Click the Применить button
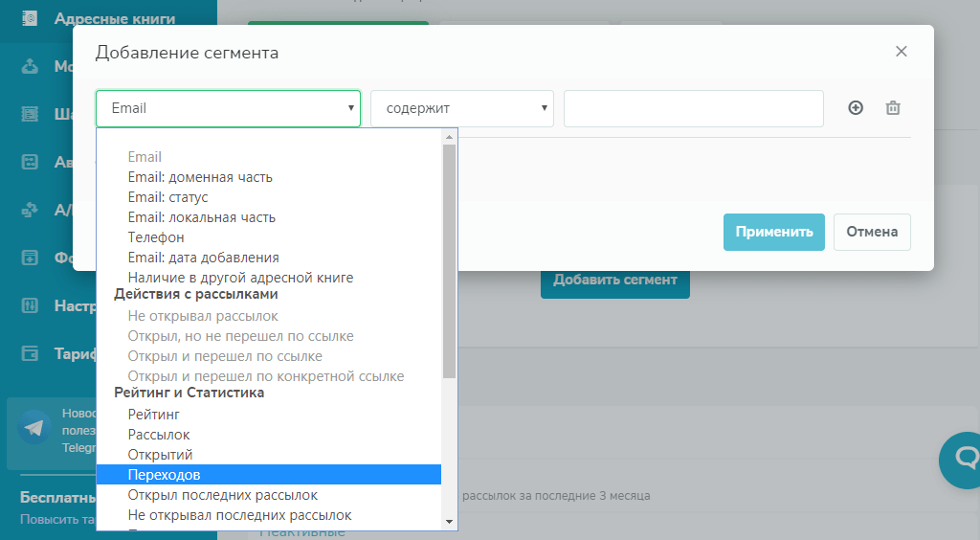 click(773, 232)
